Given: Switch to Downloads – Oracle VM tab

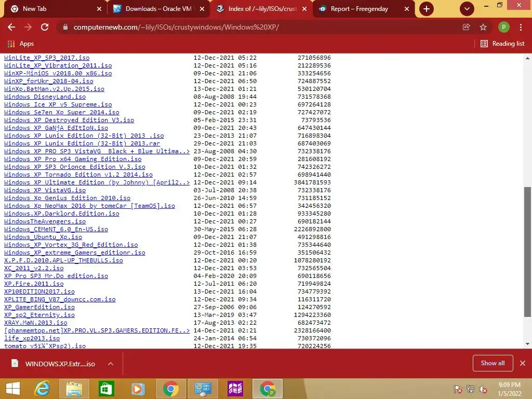Looking at the screenshot, I should [x=158, y=9].
